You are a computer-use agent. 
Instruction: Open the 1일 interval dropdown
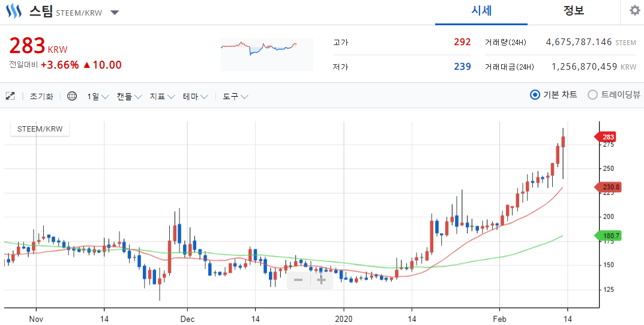point(98,97)
